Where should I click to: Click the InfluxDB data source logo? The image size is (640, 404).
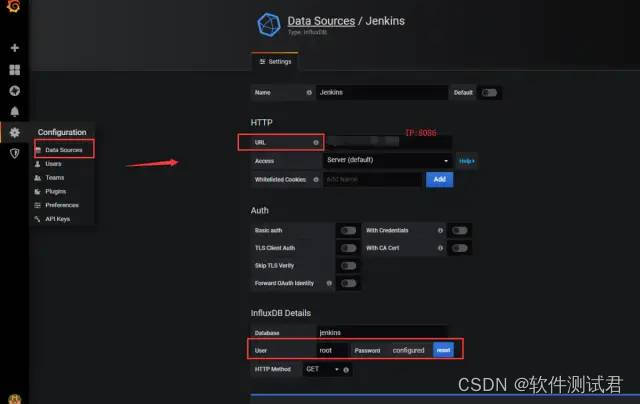coord(269,24)
